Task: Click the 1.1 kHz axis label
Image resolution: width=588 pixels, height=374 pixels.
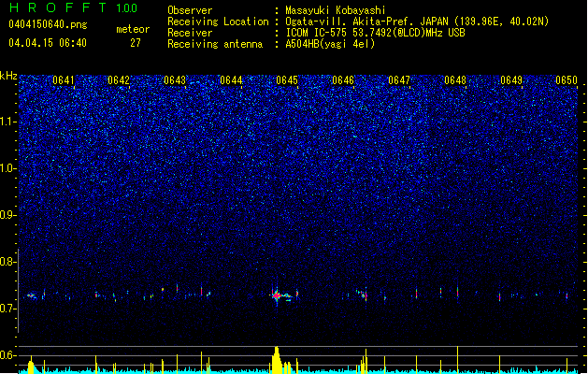Action: point(7,122)
